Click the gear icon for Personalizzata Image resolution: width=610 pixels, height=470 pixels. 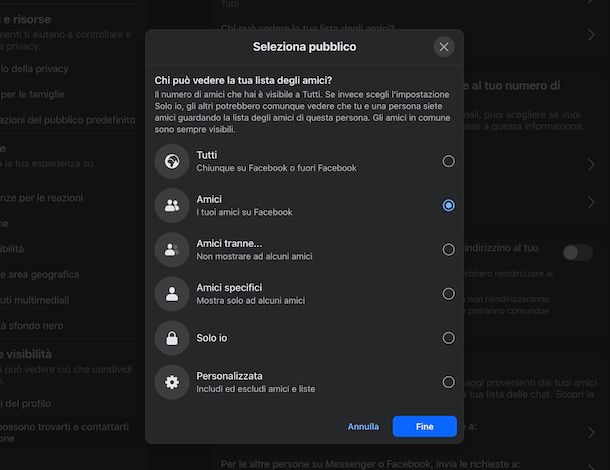tap(172, 382)
